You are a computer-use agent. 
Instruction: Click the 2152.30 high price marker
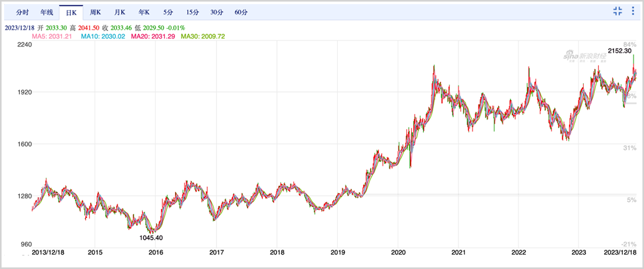(x=619, y=51)
